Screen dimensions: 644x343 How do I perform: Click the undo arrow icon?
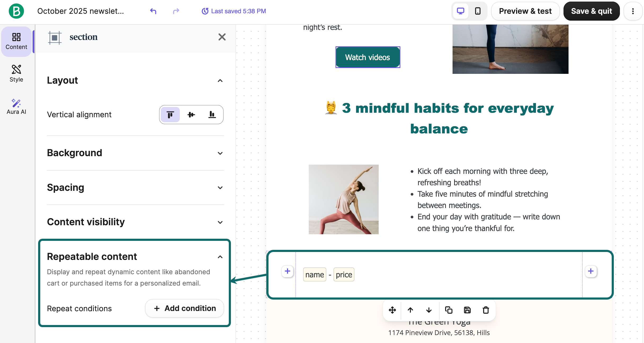[x=153, y=11]
